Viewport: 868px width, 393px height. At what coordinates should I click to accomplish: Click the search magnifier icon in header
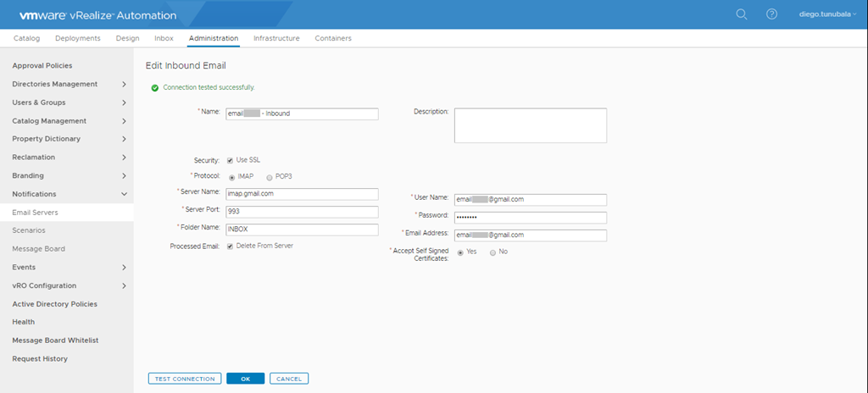742,14
